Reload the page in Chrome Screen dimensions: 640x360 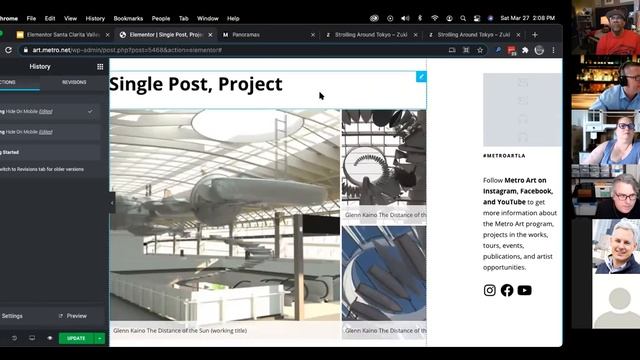(x=8, y=50)
